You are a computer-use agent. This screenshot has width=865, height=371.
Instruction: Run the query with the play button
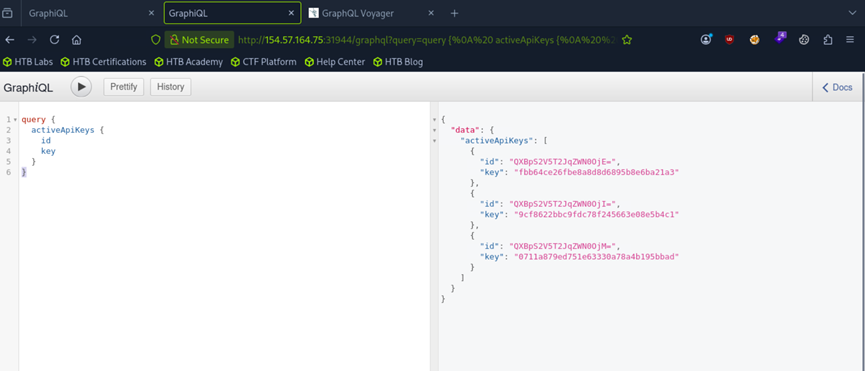(x=81, y=87)
